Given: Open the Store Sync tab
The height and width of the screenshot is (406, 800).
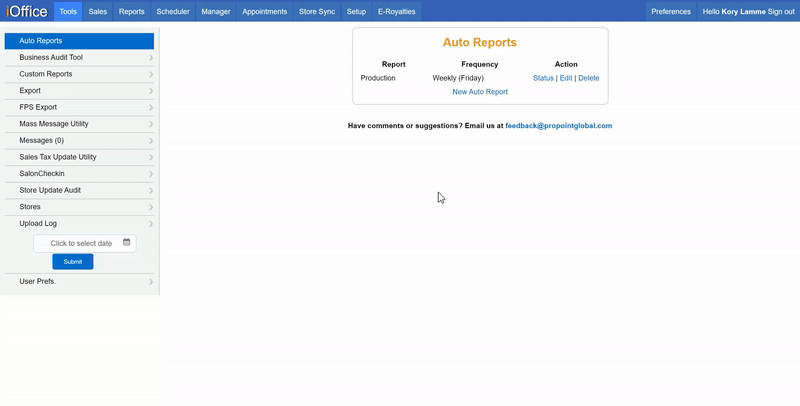Looking at the screenshot, I should (x=317, y=11).
